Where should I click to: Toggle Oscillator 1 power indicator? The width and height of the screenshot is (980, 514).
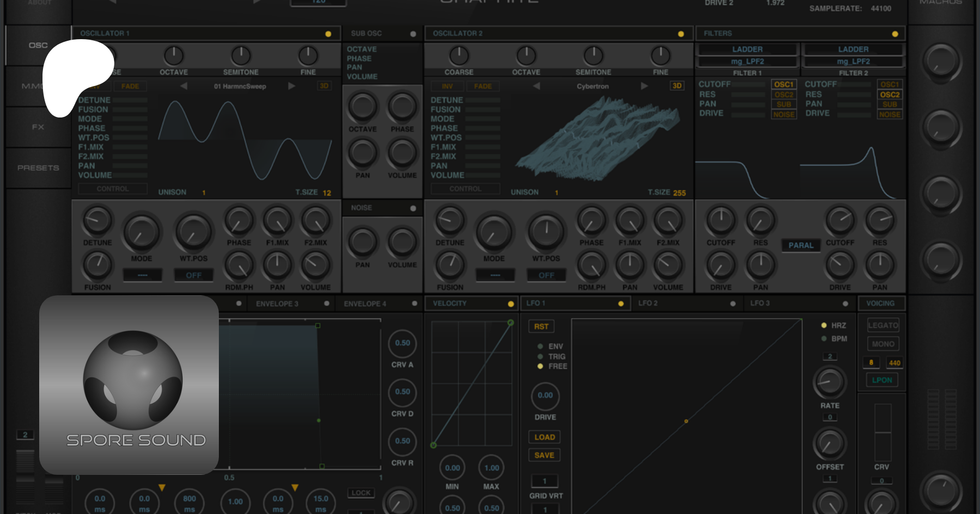pyautogui.click(x=328, y=34)
